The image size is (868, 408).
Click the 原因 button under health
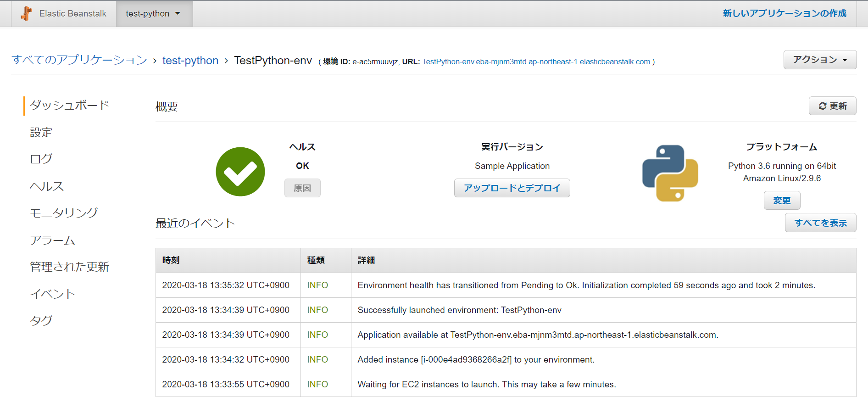tap(302, 188)
